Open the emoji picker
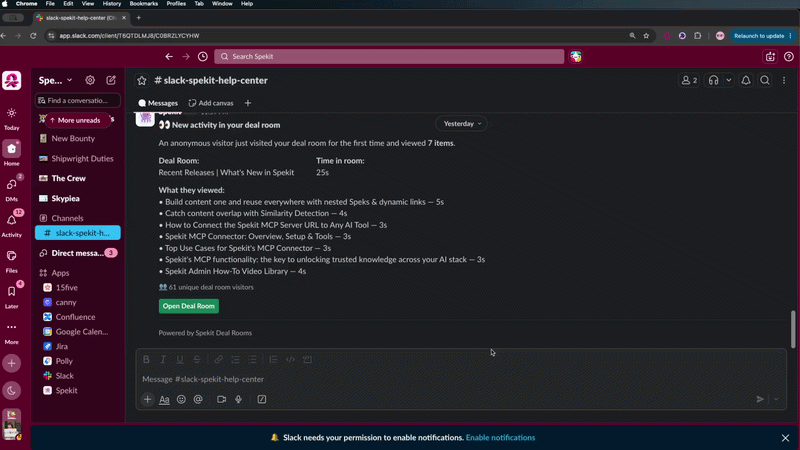This screenshot has height=450, width=800. (x=181, y=399)
